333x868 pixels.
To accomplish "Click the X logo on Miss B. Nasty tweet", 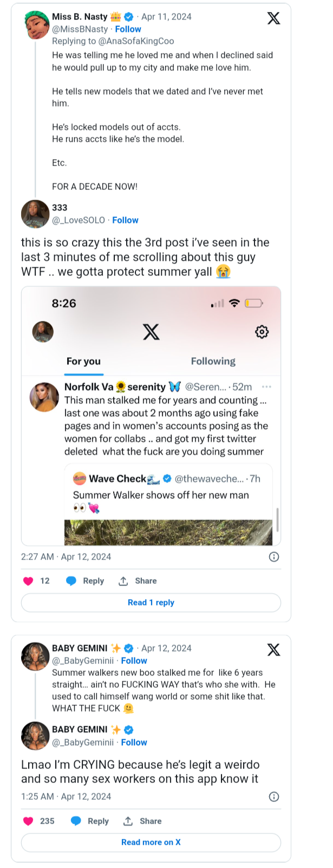I will 274,18.
